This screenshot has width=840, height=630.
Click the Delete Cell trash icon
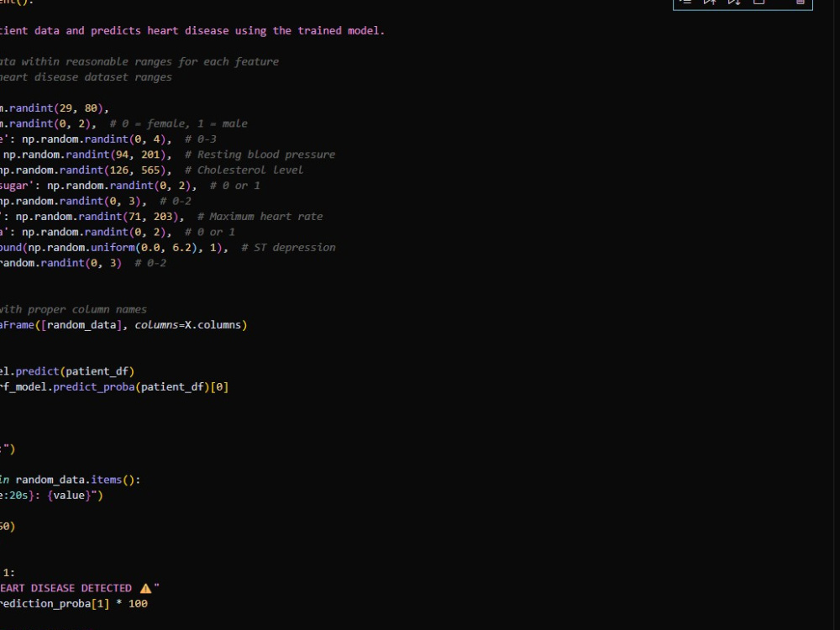[800, 3]
